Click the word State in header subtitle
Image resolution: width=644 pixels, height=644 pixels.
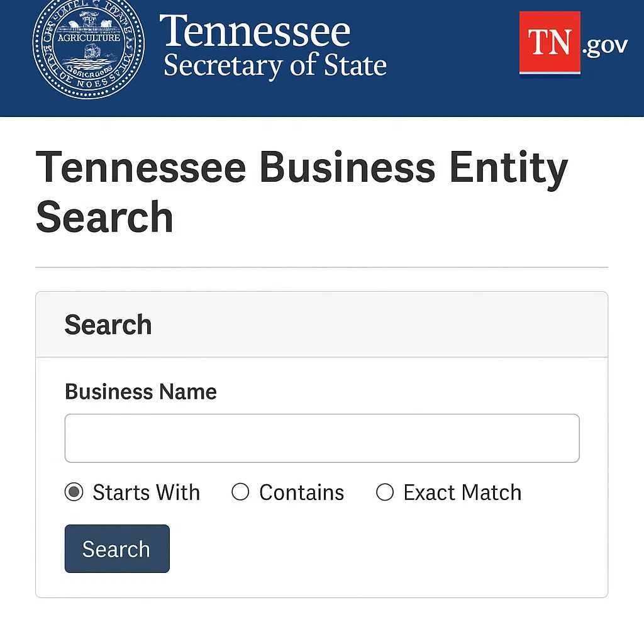click(x=355, y=66)
